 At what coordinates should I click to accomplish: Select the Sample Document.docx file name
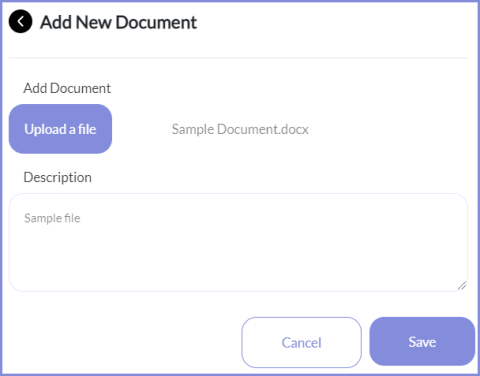tap(240, 129)
